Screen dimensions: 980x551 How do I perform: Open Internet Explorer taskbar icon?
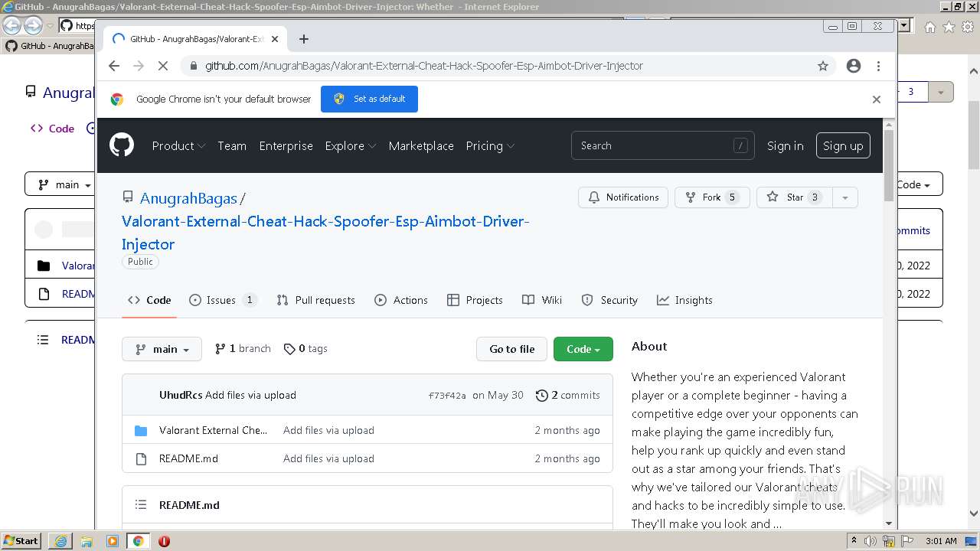pyautogui.click(x=60, y=541)
